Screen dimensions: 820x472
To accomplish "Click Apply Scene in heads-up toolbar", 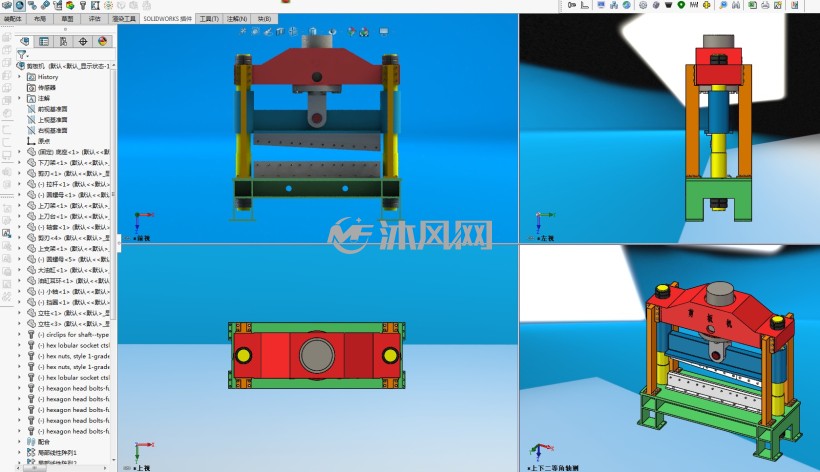I will click(x=364, y=32).
